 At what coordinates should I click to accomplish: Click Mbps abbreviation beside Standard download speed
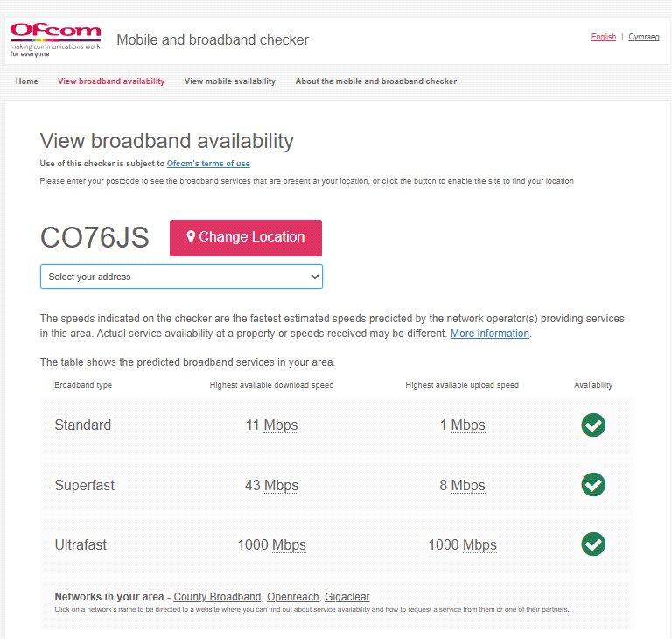(x=281, y=425)
